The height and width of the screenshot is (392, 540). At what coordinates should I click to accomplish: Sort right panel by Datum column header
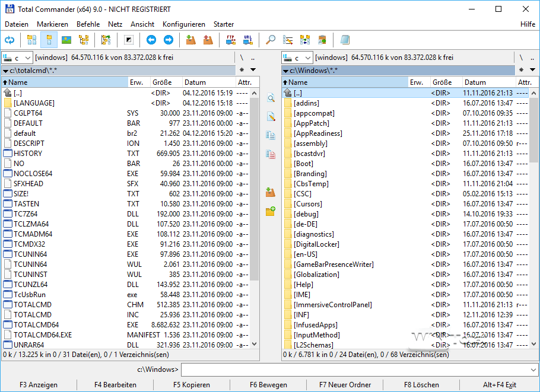489,82
